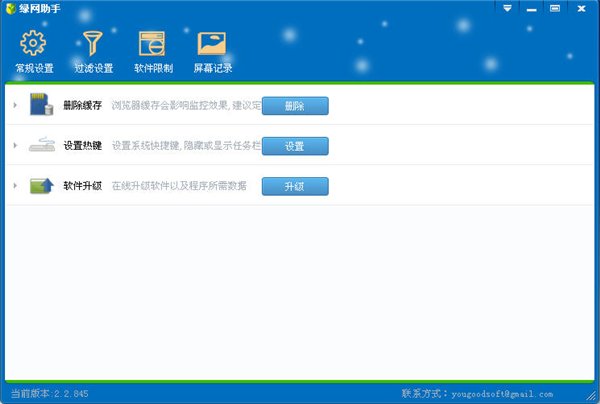Viewport: 600px width, 404px height.
Task: Click the 浏览器缓存会影响监控效果 description
Action: pyautogui.click(x=186, y=105)
